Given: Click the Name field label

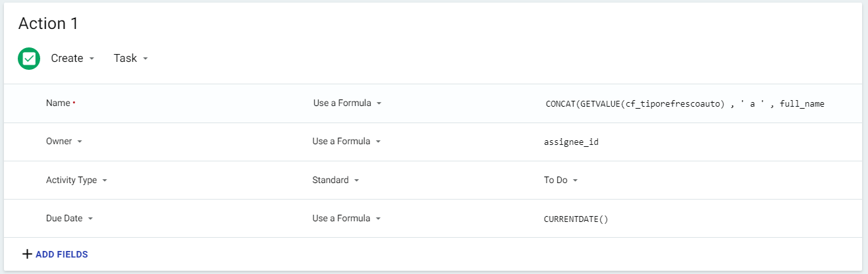Looking at the screenshot, I should pos(58,103).
